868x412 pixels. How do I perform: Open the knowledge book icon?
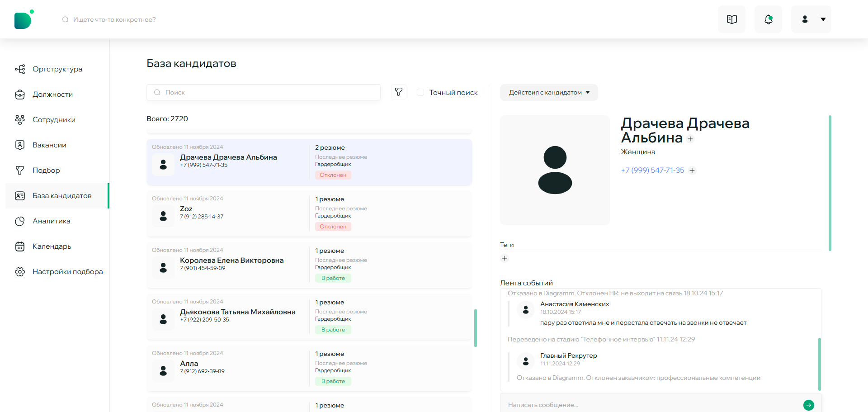tap(731, 19)
